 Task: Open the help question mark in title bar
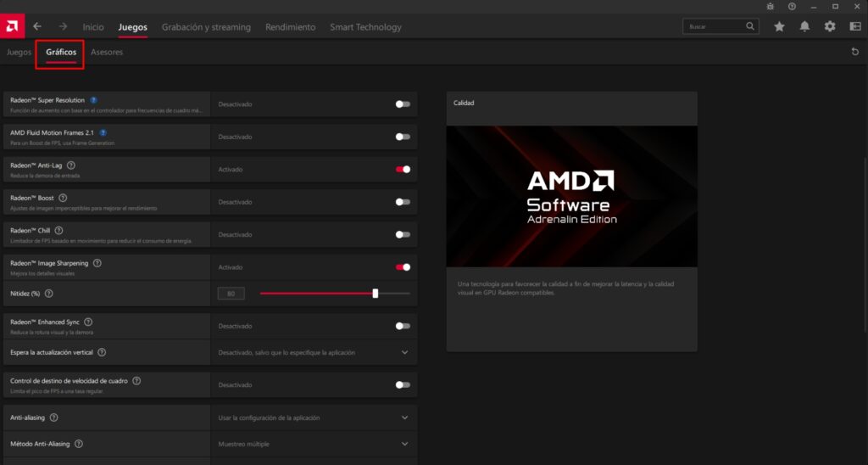click(792, 7)
